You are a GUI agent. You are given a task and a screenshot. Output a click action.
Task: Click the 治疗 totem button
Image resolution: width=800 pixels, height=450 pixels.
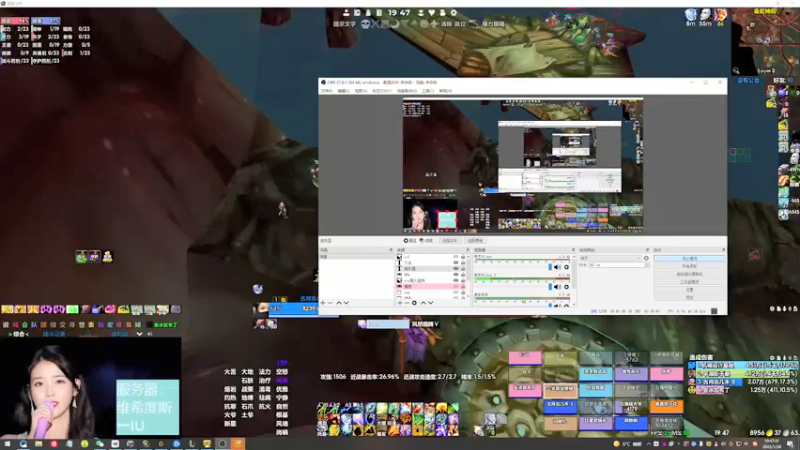coord(264,380)
